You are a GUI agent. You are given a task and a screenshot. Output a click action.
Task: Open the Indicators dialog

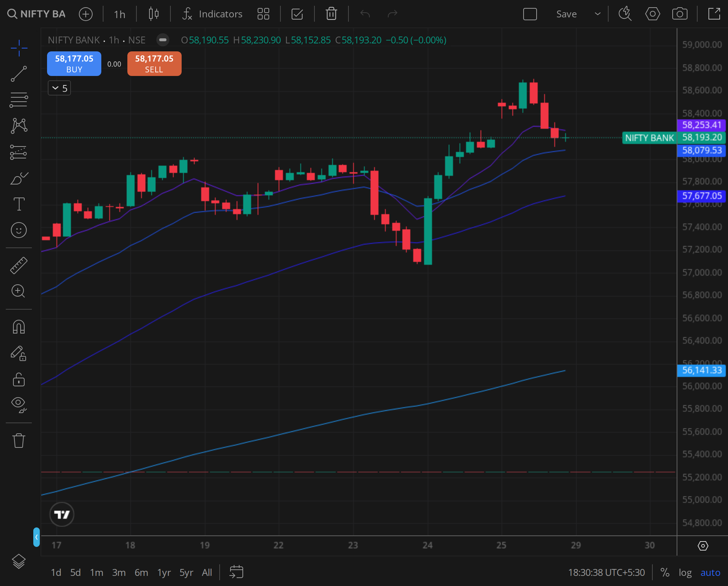tap(212, 14)
